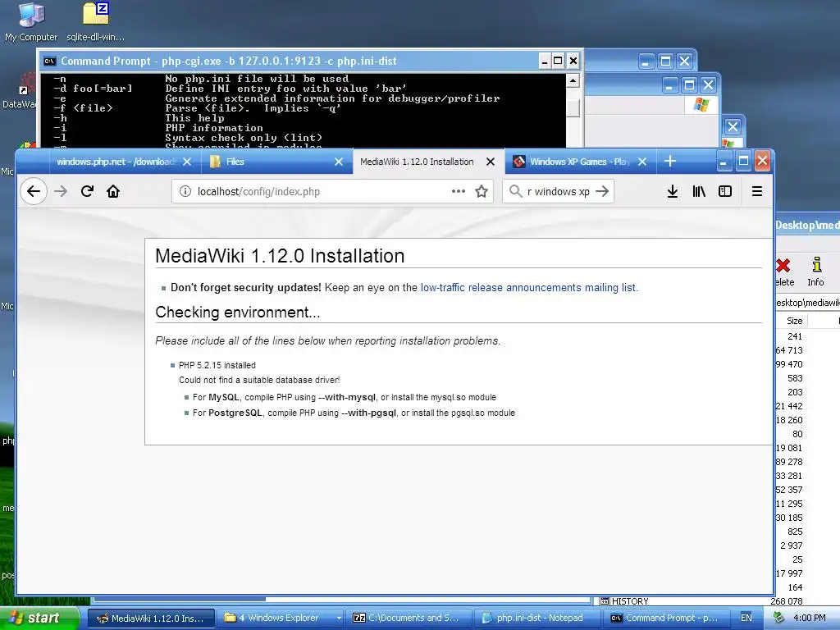Open a new tab with the plus button
The width and height of the screenshot is (840, 630).
point(669,162)
